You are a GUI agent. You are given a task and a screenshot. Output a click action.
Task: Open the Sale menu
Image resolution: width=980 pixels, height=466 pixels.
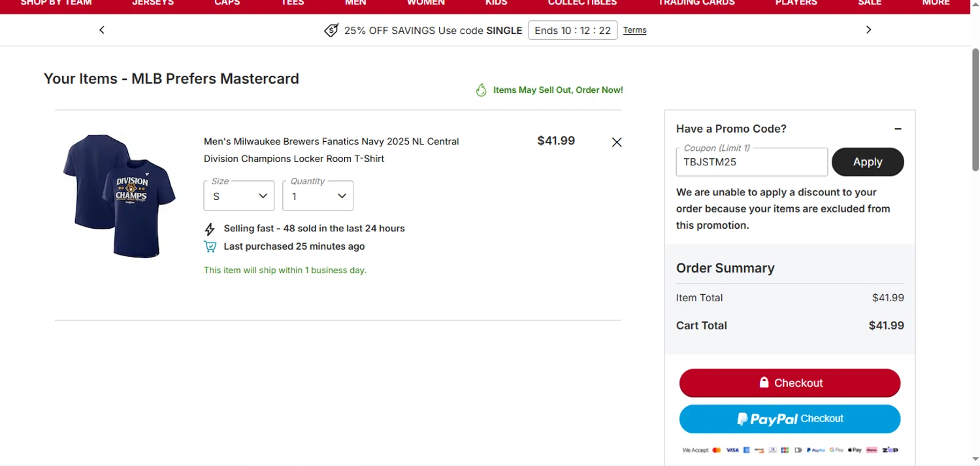coord(870,3)
